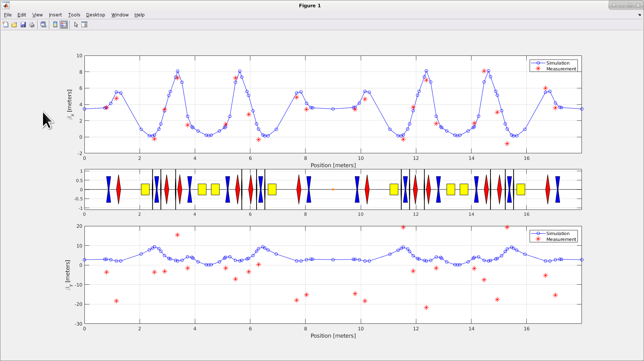The height and width of the screenshot is (361, 644).
Task: Expand the Insert menu
Action: point(55,15)
